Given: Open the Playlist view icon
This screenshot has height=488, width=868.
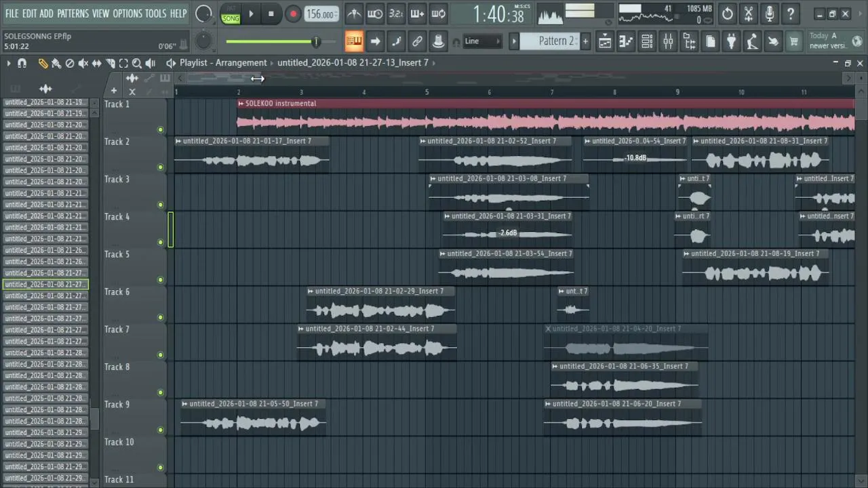Looking at the screenshot, I should (x=605, y=41).
